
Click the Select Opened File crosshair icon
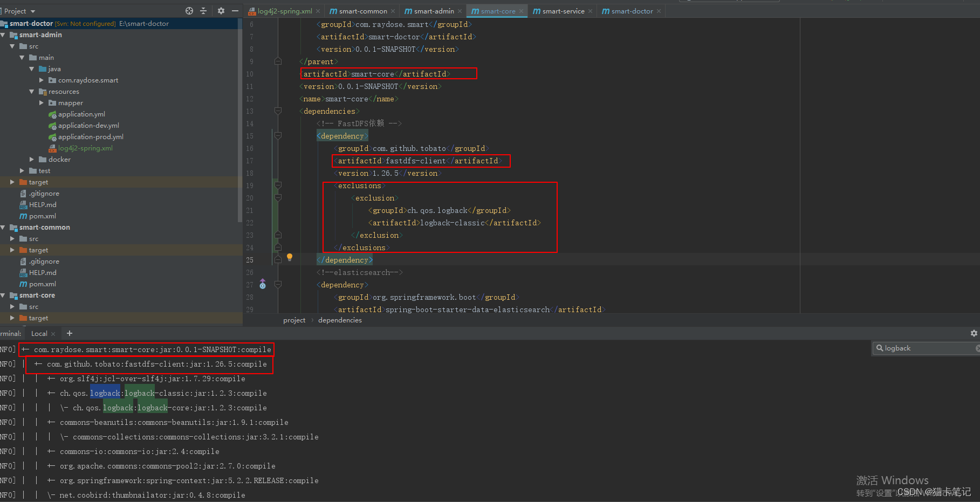click(x=189, y=10)
